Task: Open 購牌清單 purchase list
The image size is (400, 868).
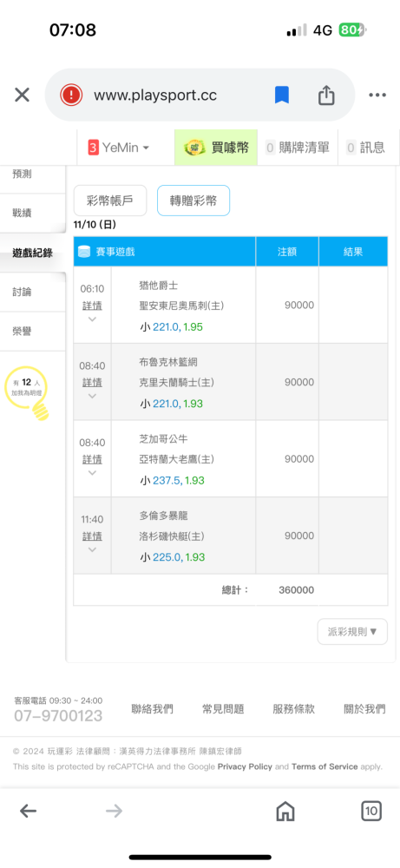Action: [x=298, y=148]
